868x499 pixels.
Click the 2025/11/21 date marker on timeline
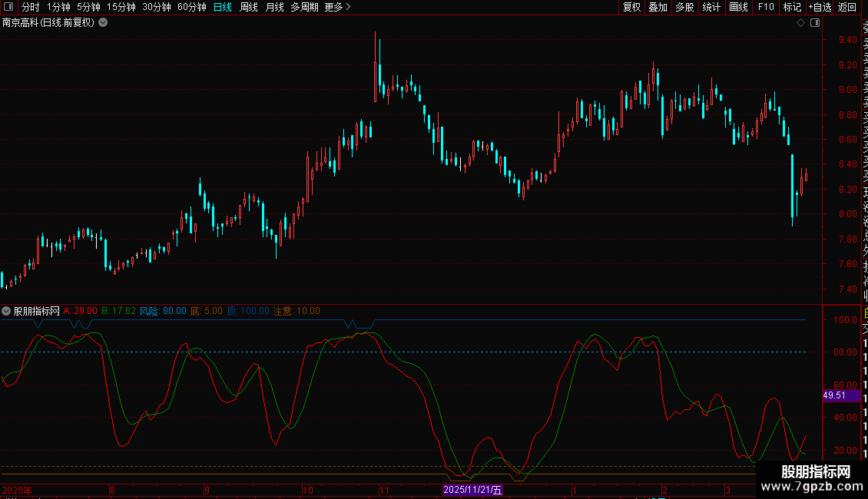point(472,490)
